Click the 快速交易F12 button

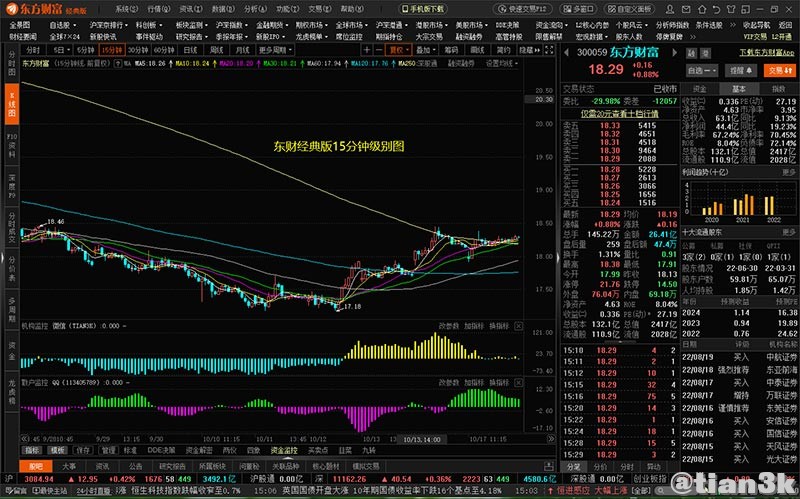(x=523, y=9)
